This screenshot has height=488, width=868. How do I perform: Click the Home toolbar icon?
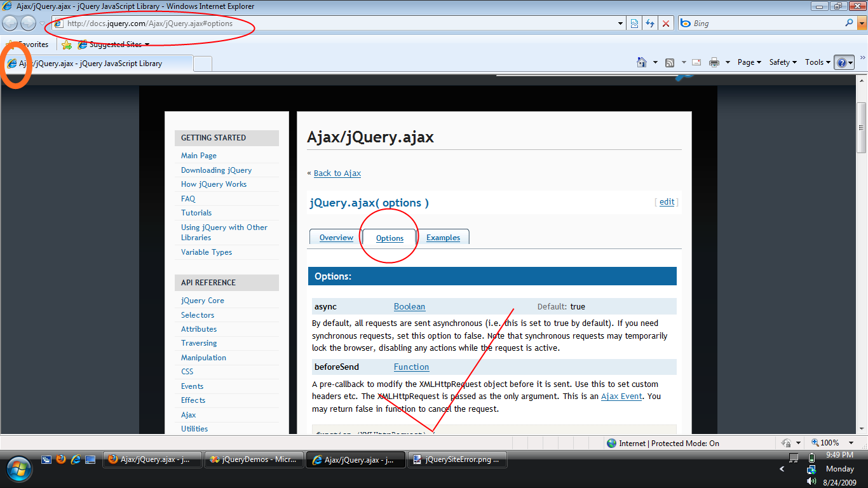642,62
